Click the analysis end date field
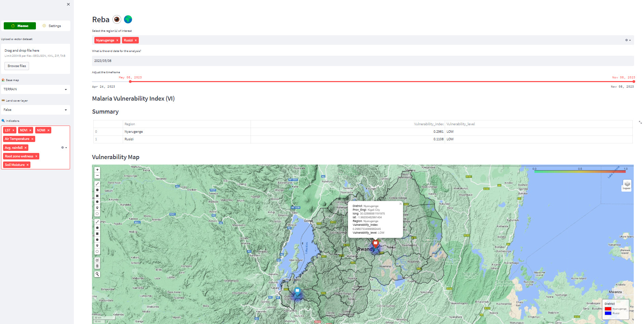The image size is (644, 324). click(363, 61)
